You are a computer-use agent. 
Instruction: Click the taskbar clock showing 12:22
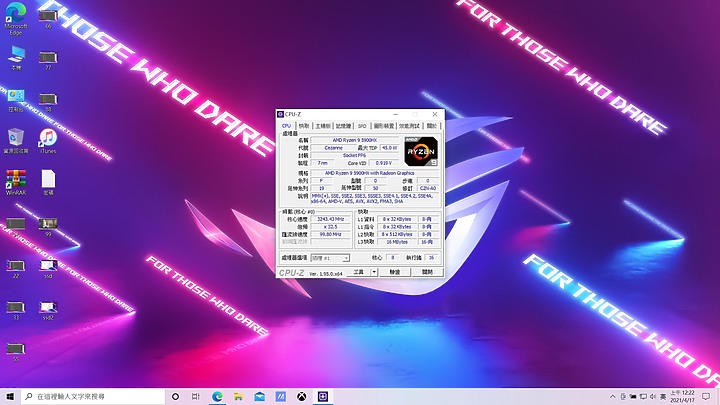tap(682, 396)
